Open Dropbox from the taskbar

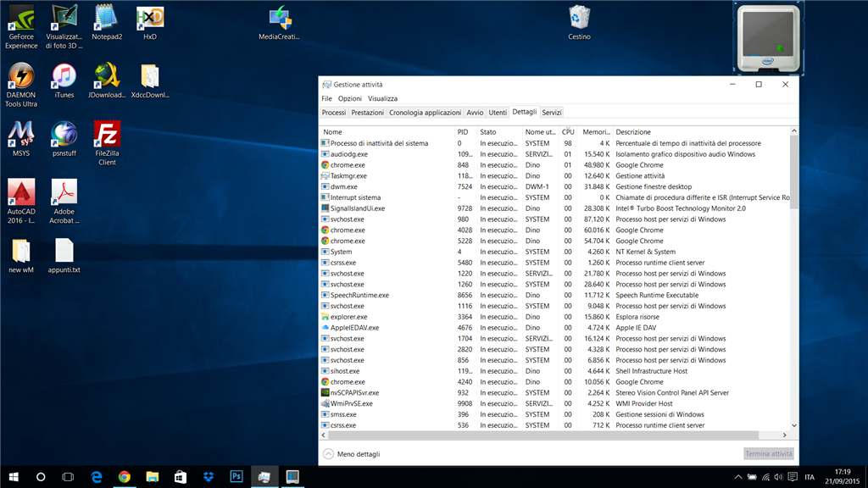point(209,476)
